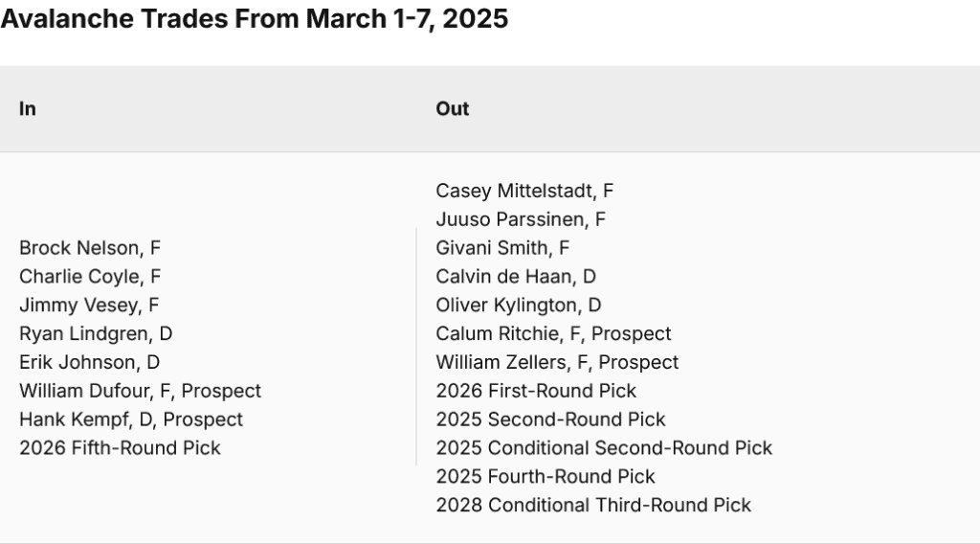Image resolution: width=980 pixels, height=544 pixels.
Task: Select the Juuso Parssinen, F entry
Action: coord(521,219)
